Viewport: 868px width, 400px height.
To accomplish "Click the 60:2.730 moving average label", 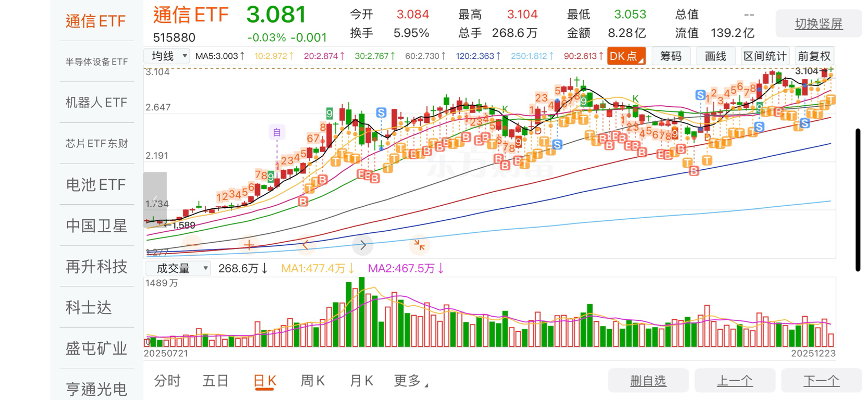I will (x=425, y=56).
